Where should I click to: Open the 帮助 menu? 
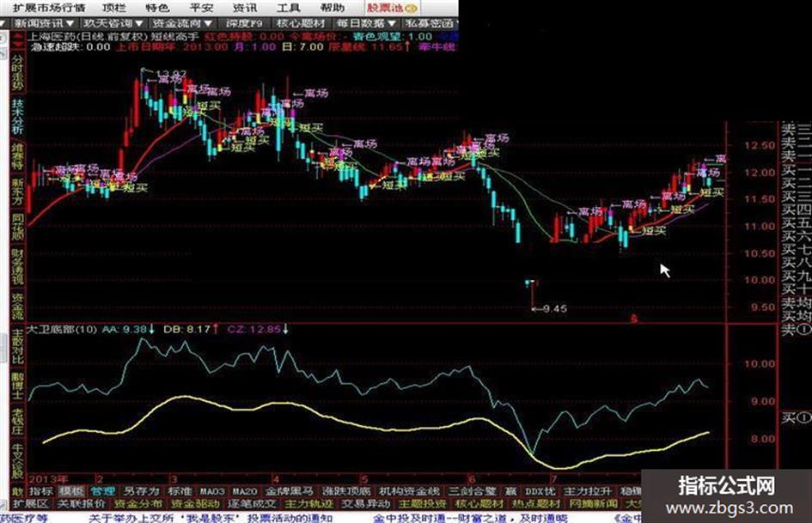(x=332, y=8)
